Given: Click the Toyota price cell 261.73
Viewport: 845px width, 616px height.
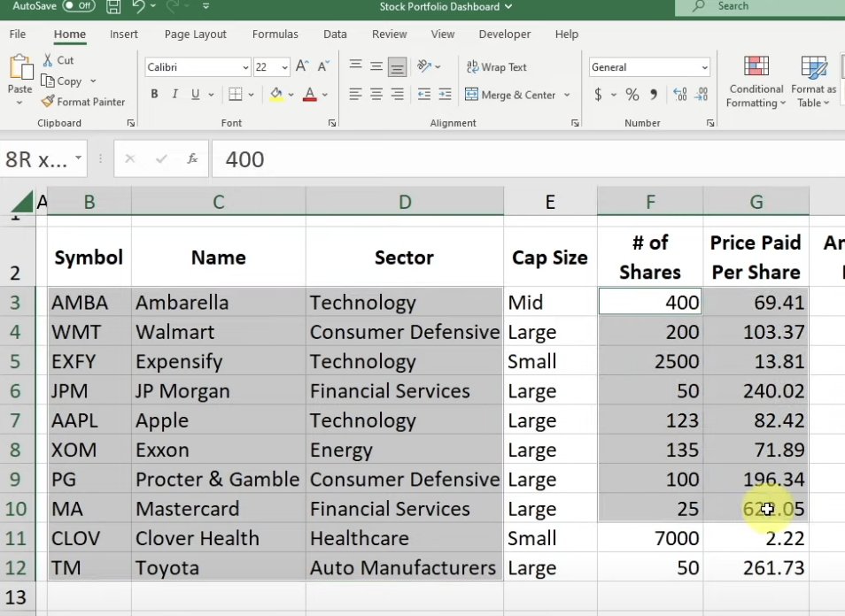Looking at the screenshot, I should coord(756,567).
